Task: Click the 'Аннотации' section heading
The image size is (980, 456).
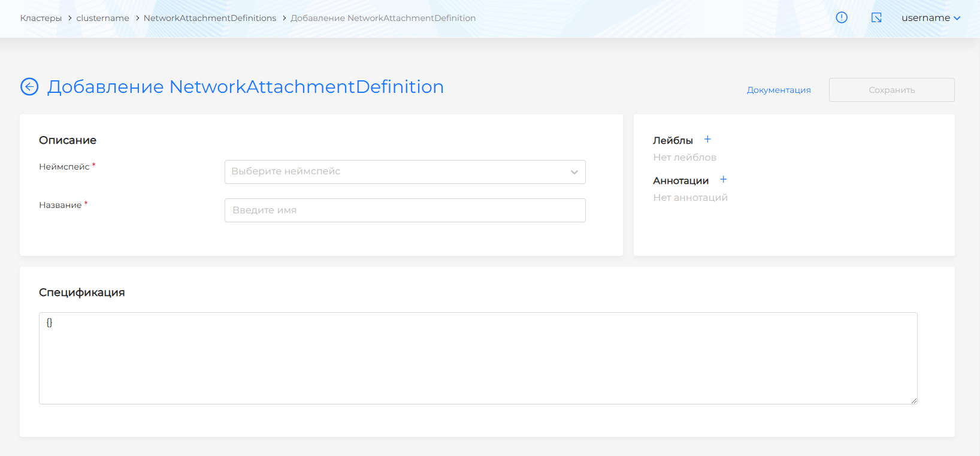Action: tap(680, 181)
